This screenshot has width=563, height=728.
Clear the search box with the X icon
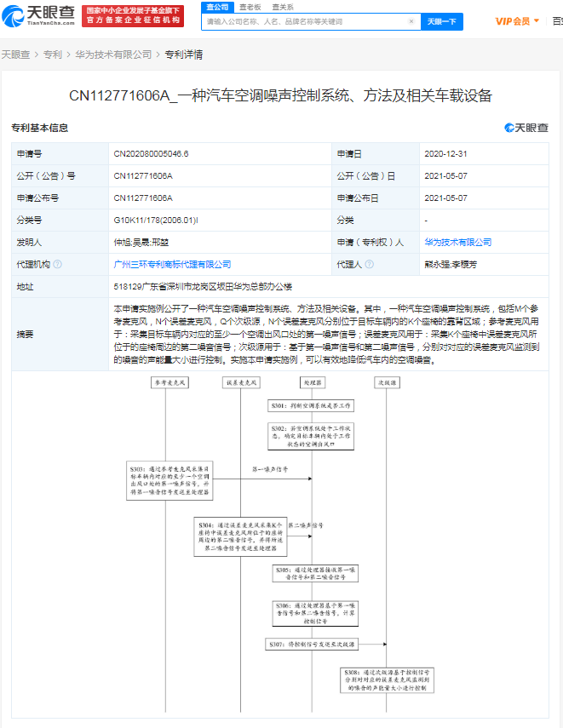pos(411,21)
